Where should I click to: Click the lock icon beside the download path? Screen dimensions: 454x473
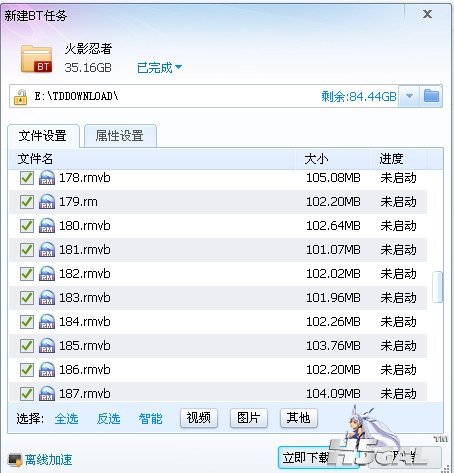(21, 97)
